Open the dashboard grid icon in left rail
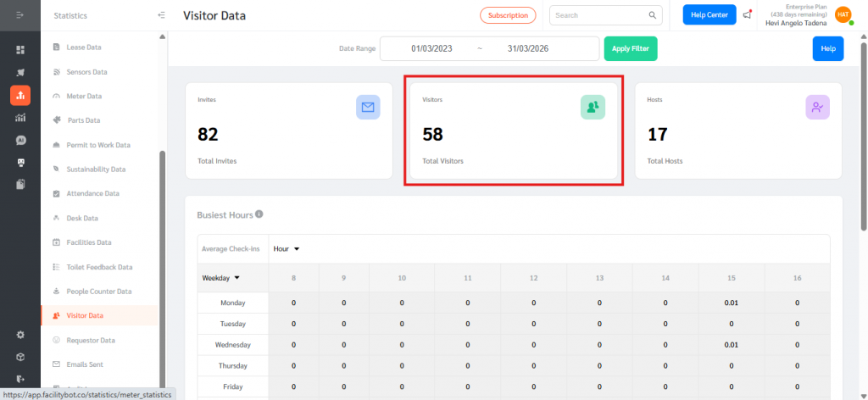This screenshot has height=400, width=868. click(20, 50)
